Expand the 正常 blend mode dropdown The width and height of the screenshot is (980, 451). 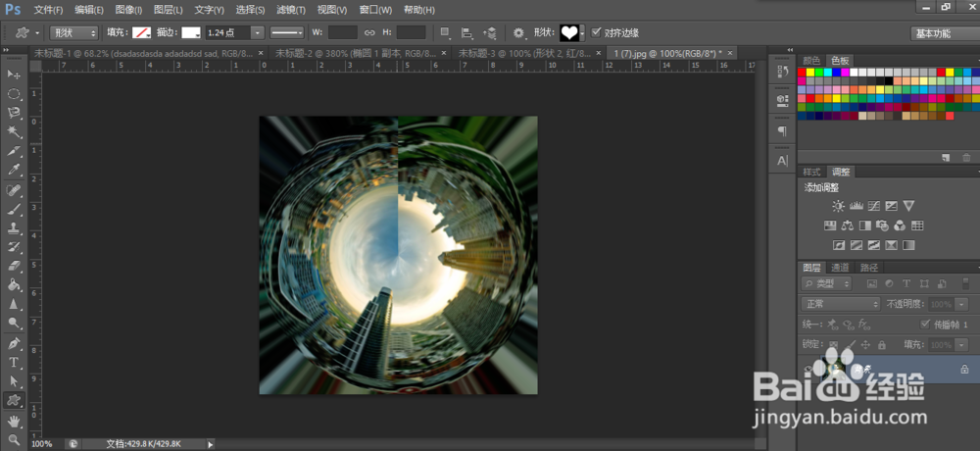click(840, 304)
